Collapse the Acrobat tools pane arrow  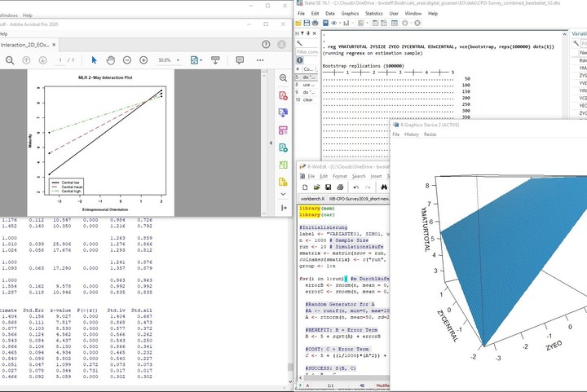pos(284,208)
